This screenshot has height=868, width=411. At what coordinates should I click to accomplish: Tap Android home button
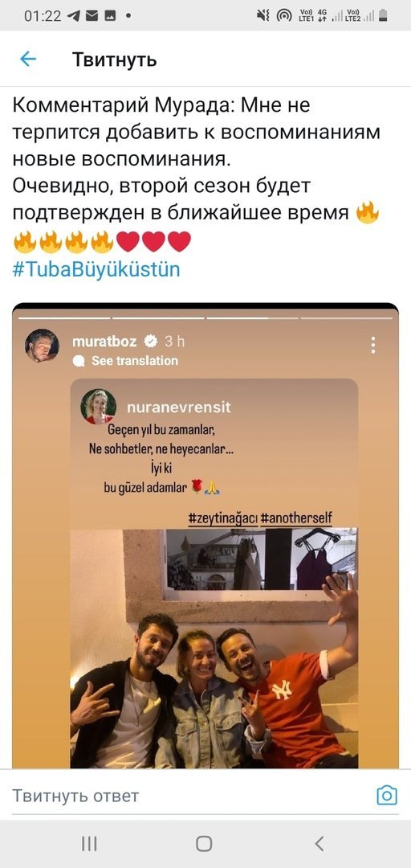tap(204, 844)
